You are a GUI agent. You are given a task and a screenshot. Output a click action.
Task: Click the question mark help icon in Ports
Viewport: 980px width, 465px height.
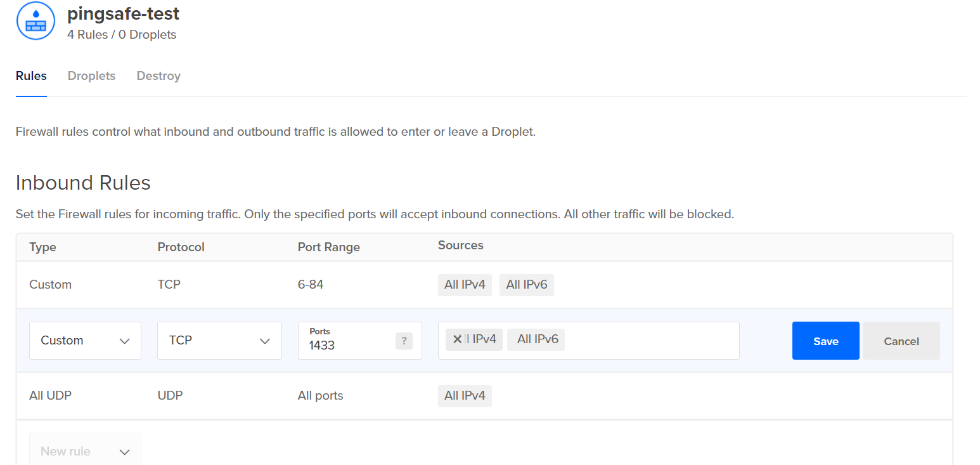404,341
